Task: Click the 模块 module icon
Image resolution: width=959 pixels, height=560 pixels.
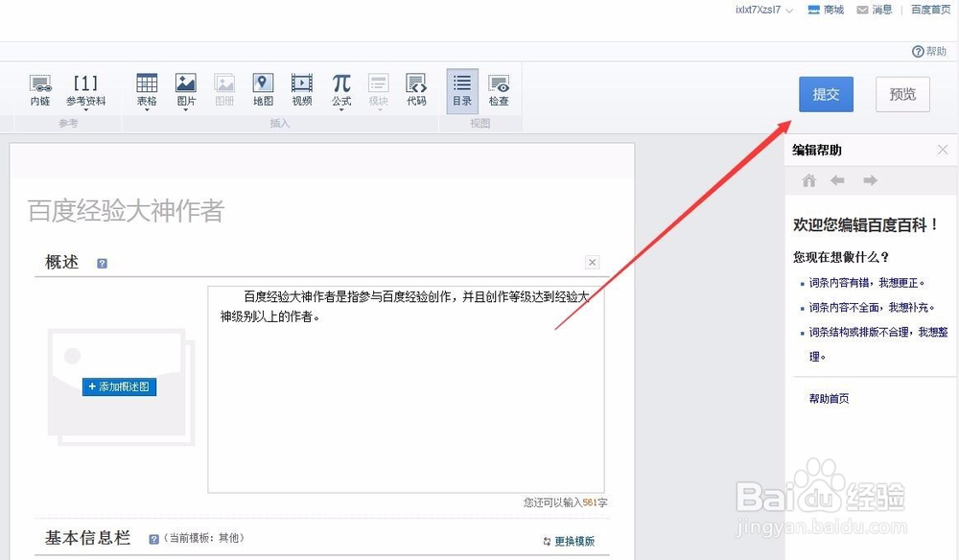Action: (x=379, y=90)
